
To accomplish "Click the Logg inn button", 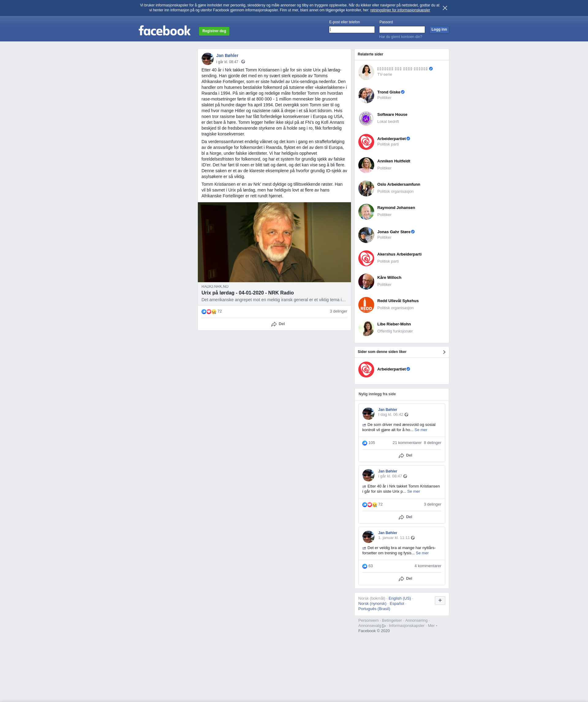I will (439, 29).
